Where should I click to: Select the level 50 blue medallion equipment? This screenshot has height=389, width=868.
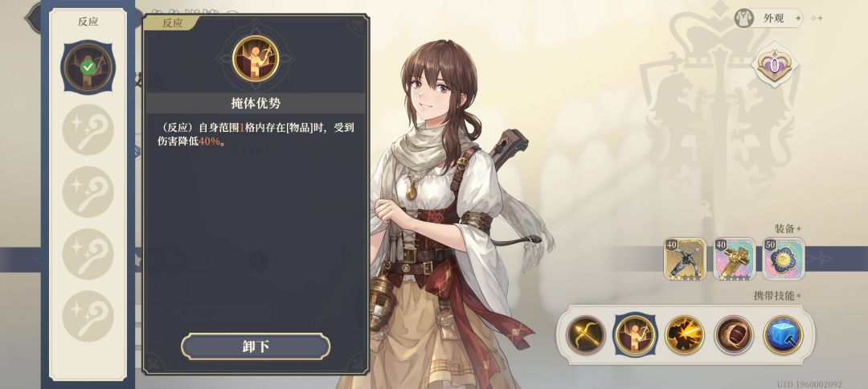784,259
